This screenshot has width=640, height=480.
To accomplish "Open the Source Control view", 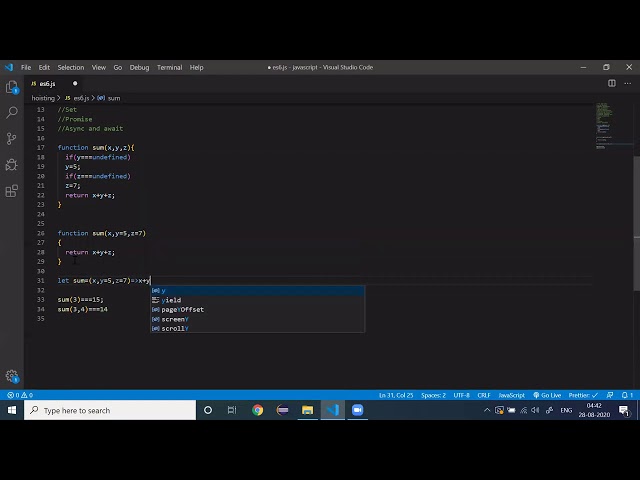I will [12, 139].
